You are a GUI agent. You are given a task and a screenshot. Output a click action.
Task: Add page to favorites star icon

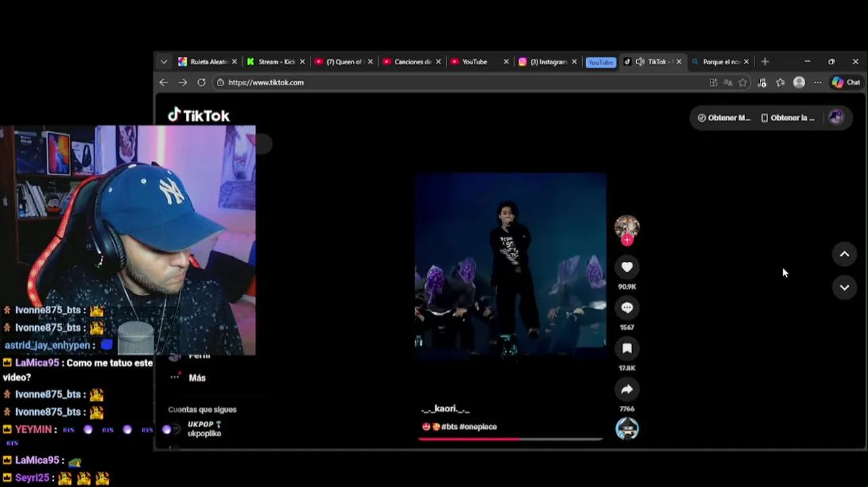pos(743,83)
